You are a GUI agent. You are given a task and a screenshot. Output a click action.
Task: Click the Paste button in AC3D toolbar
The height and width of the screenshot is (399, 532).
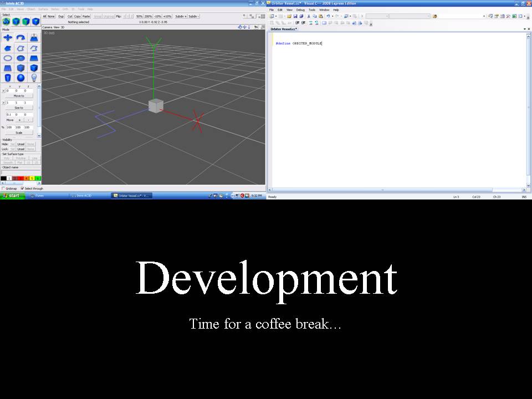pyautogui.click(x=86, y=16)
